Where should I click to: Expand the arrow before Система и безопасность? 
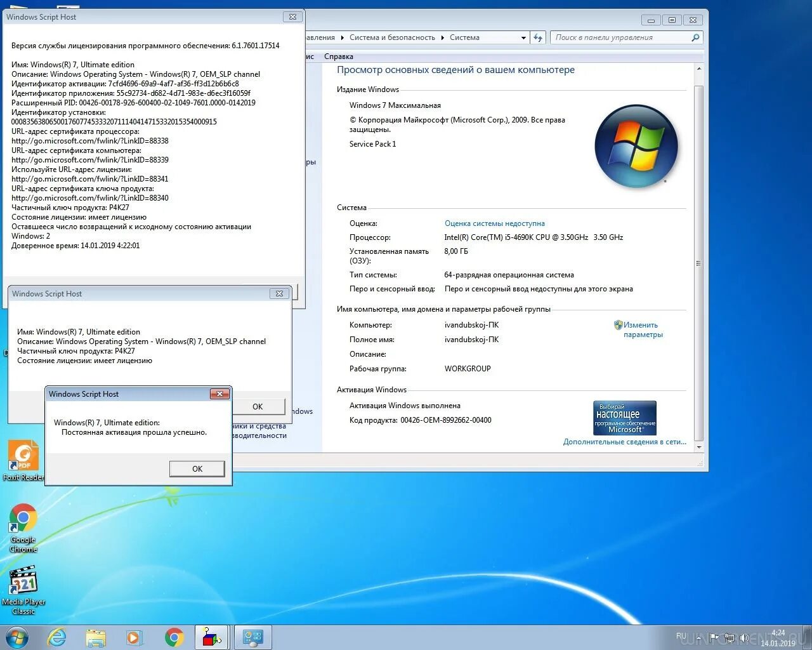(x=342, y=37)
